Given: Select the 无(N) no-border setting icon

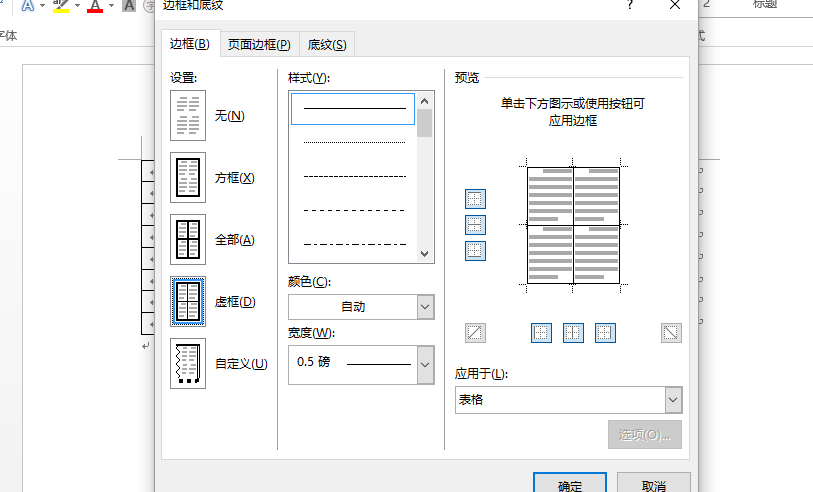Looking at the screenshot, I should pyautogui.click(x=188, y=116).
